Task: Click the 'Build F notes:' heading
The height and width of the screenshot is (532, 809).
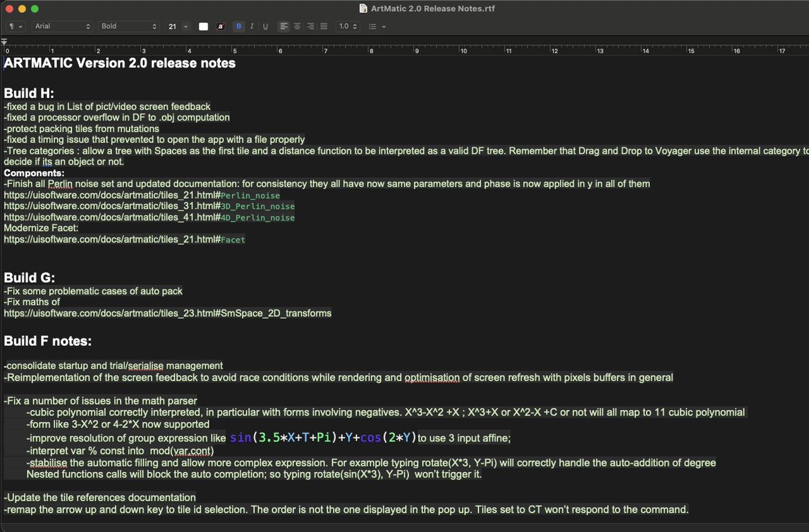Action: click(47, 341)
